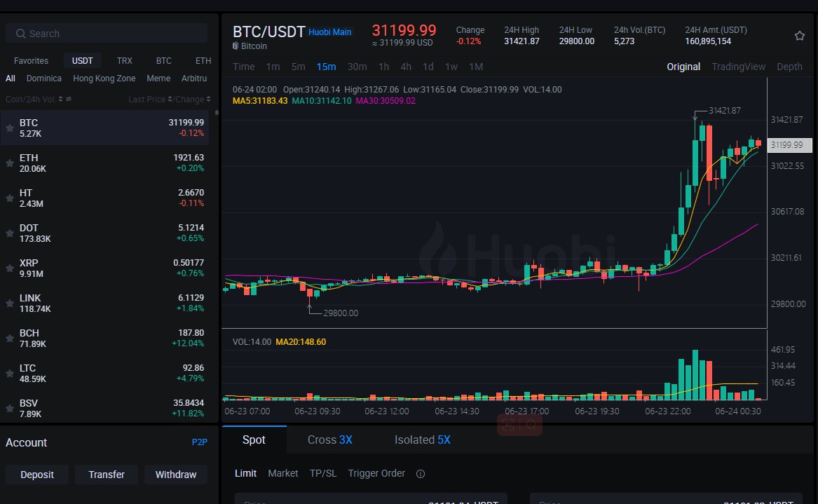Image resolution: width=818 pixels, height=504 pixels.
Task: Set chart interval to 5m
Action: pos(299,67)
